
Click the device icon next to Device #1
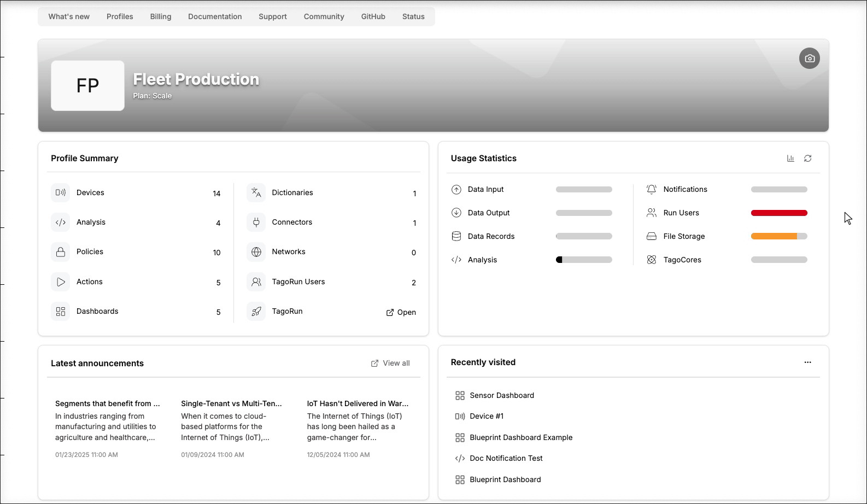[460, 417]
